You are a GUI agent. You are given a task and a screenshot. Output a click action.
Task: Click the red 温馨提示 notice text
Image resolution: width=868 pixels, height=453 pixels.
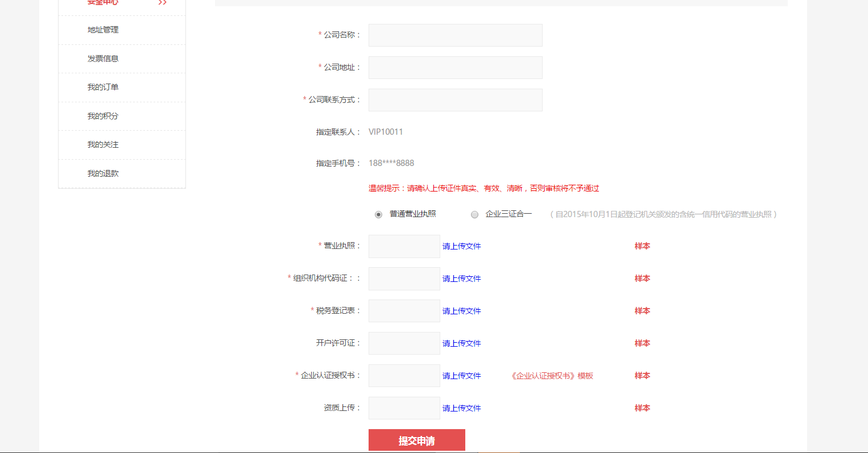[484, 188]
